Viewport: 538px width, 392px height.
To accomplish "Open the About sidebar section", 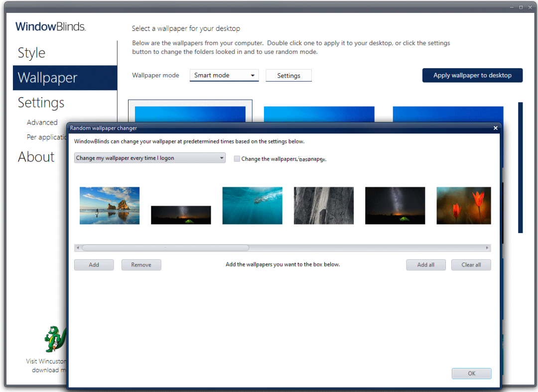I will [x=36, y=157].
